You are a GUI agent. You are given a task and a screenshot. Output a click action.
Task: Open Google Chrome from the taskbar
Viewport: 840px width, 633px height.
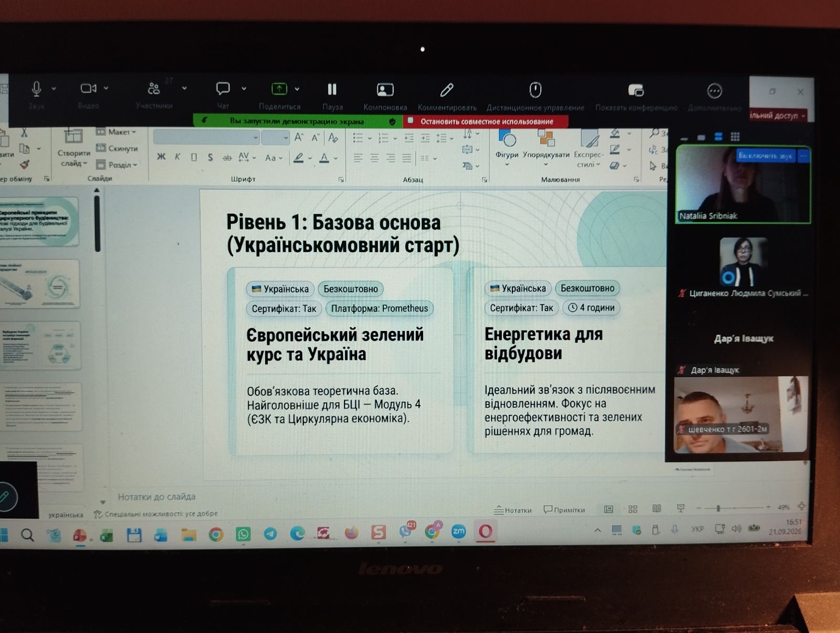pyautogui.click(x=216, y=535)
